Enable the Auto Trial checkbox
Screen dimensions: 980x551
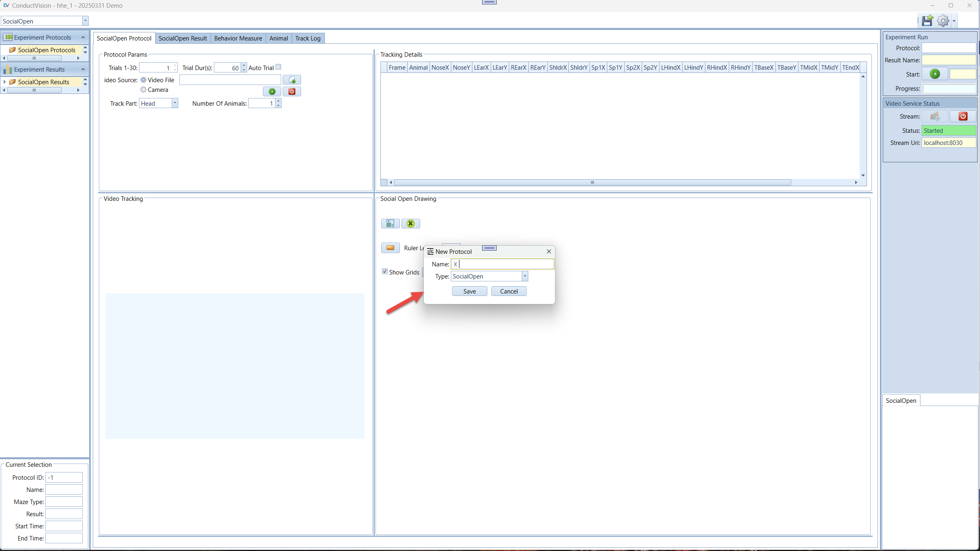coord(278,67)
